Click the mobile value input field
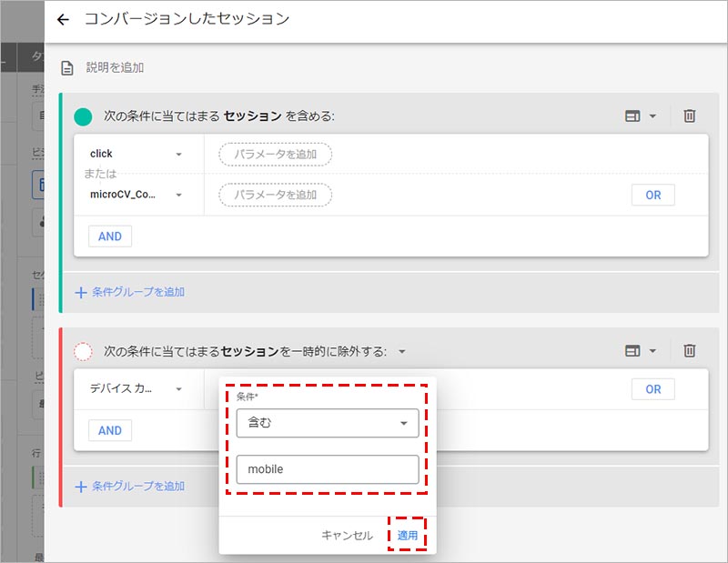728x563 pixels. (327, 469)
